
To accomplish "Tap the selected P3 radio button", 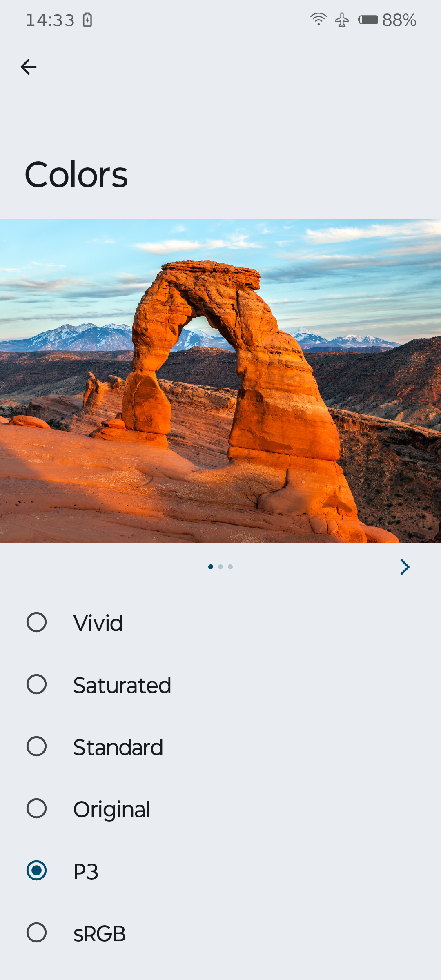I will pyautogui.click(x=36, y=871).
